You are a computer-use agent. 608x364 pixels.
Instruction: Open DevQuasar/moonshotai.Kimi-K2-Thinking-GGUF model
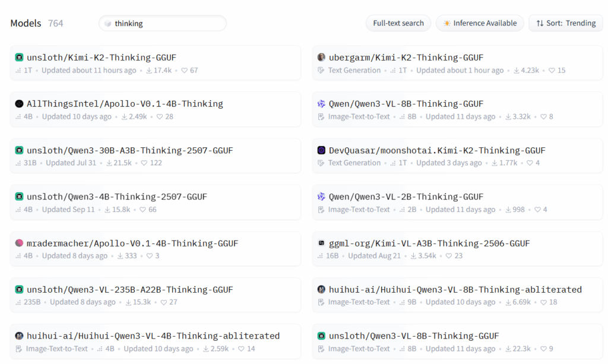click(x=437, y=150)
